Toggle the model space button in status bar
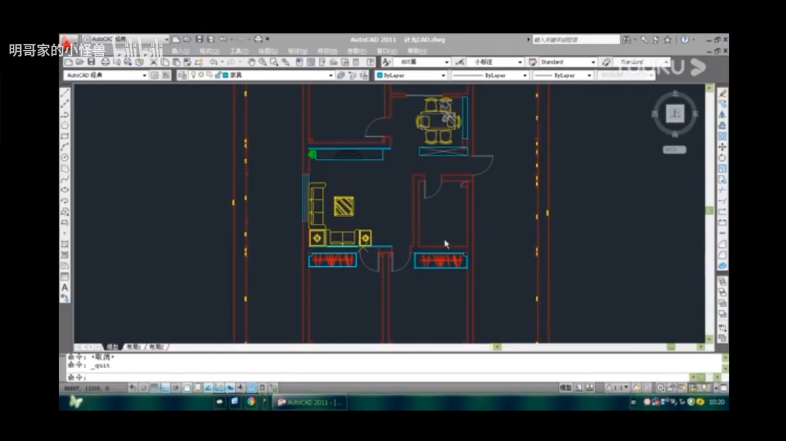 (566, 387)
